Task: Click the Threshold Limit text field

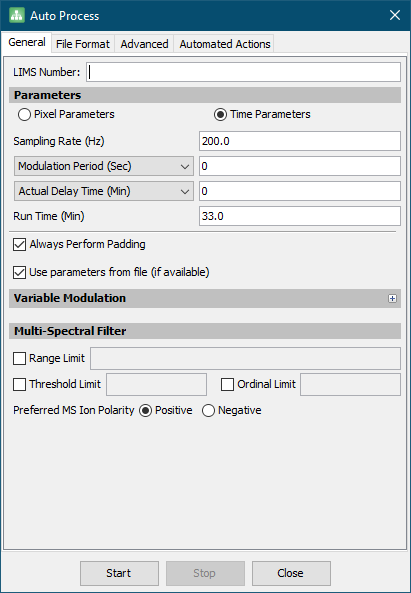Action: [157, 385]
